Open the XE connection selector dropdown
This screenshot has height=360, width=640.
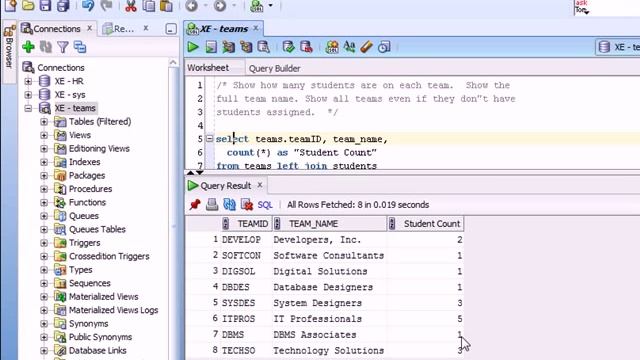click(x=618, y=47)
